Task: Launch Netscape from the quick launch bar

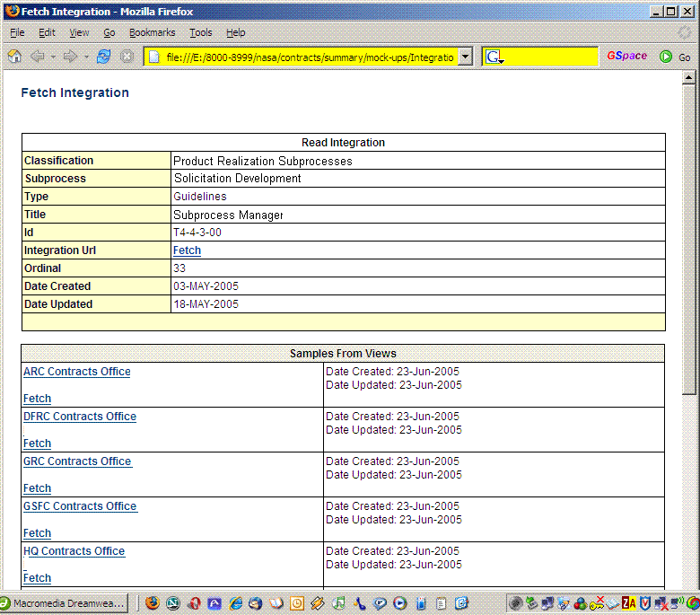Action: coord(173,604)
